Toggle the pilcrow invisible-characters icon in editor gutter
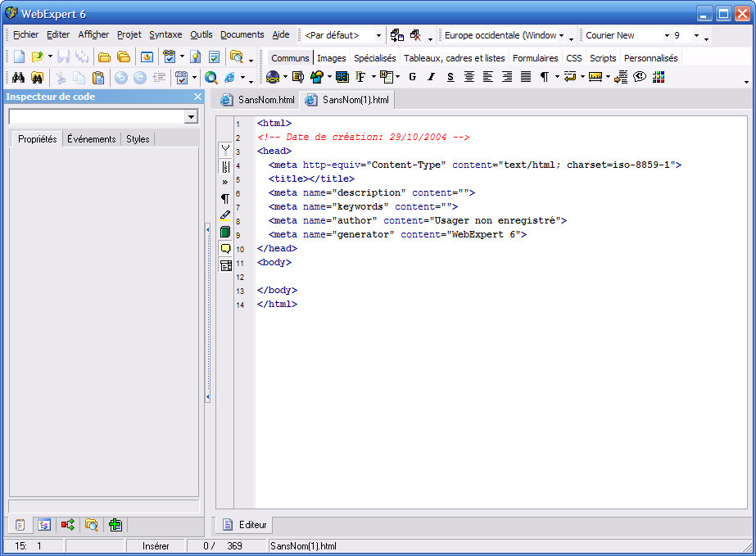 (225, 199)
